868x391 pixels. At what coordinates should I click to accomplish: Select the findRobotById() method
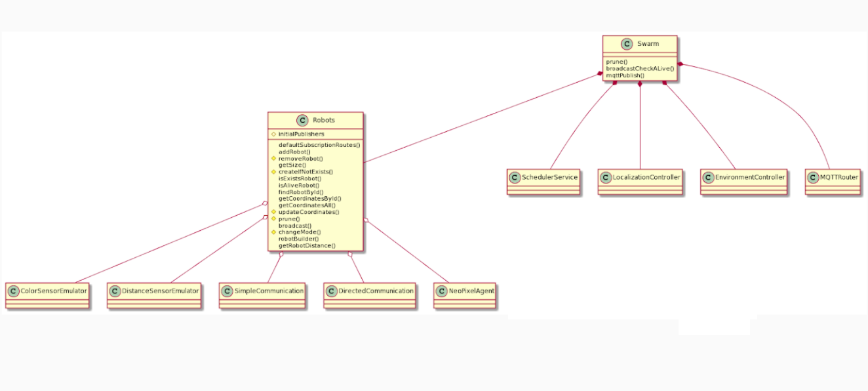point(302,191)
